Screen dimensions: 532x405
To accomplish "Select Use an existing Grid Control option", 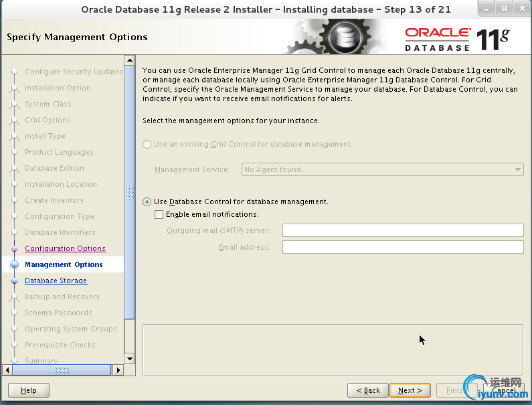I will point(147,145).
